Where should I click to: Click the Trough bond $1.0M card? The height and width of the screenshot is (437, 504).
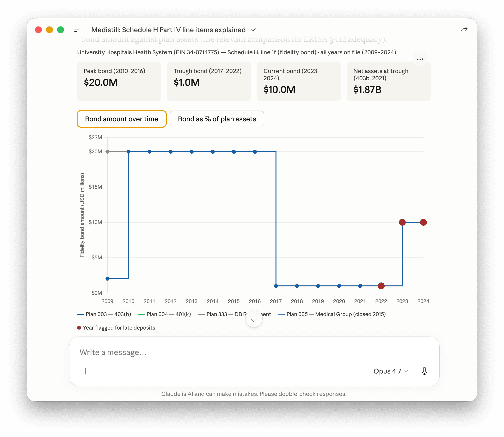pos(209,81)
